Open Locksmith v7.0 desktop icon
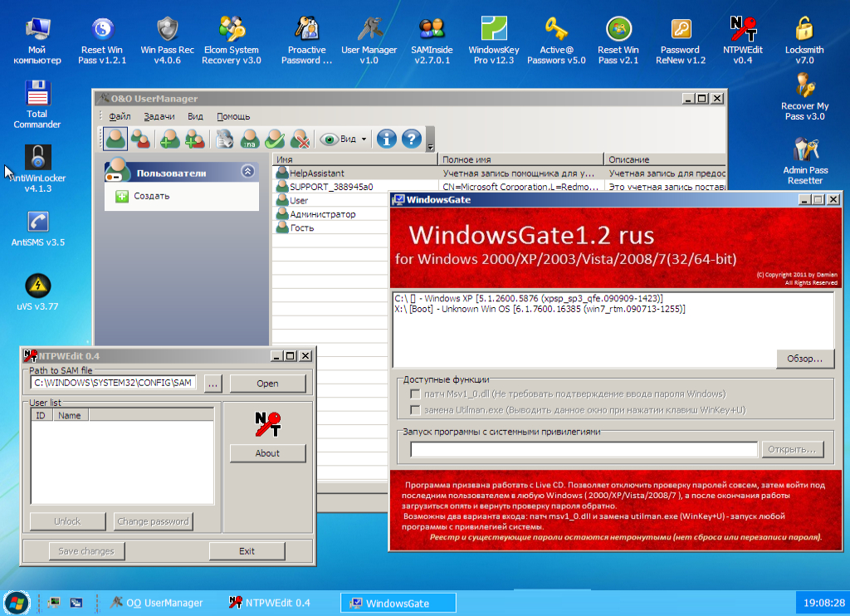Viewport: 850px width, 616px height. click(x=804, y=41)
